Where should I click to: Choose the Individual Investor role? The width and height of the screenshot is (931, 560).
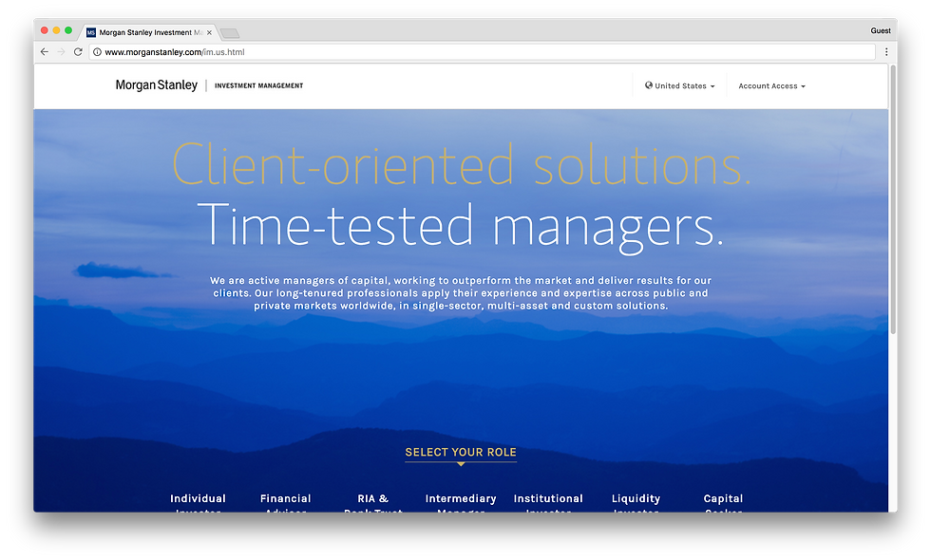click(x=198, y=503)
